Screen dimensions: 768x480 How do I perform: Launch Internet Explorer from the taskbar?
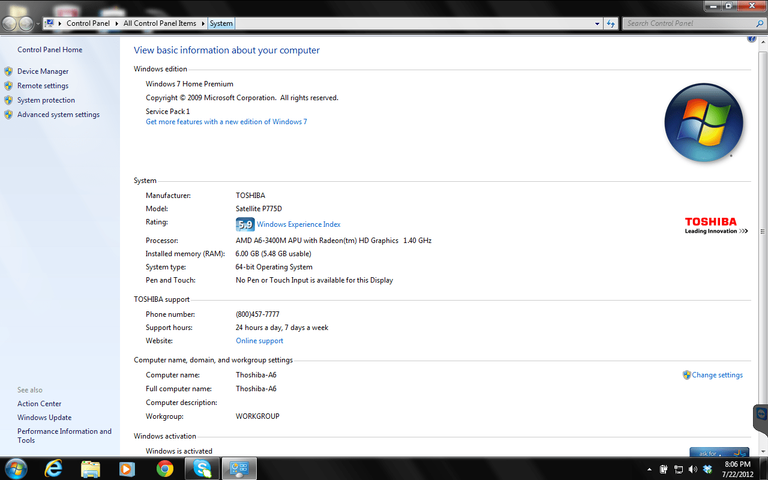click(x=53, y=469)
